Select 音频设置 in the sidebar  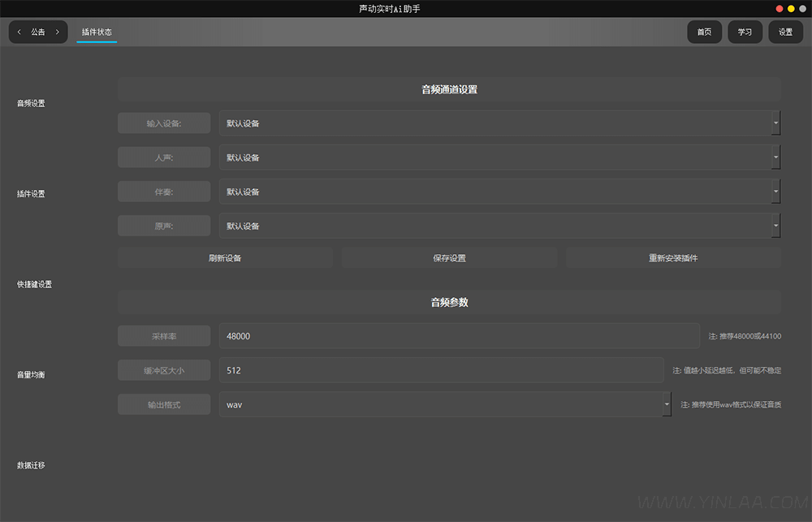click(x=32, y=104)
